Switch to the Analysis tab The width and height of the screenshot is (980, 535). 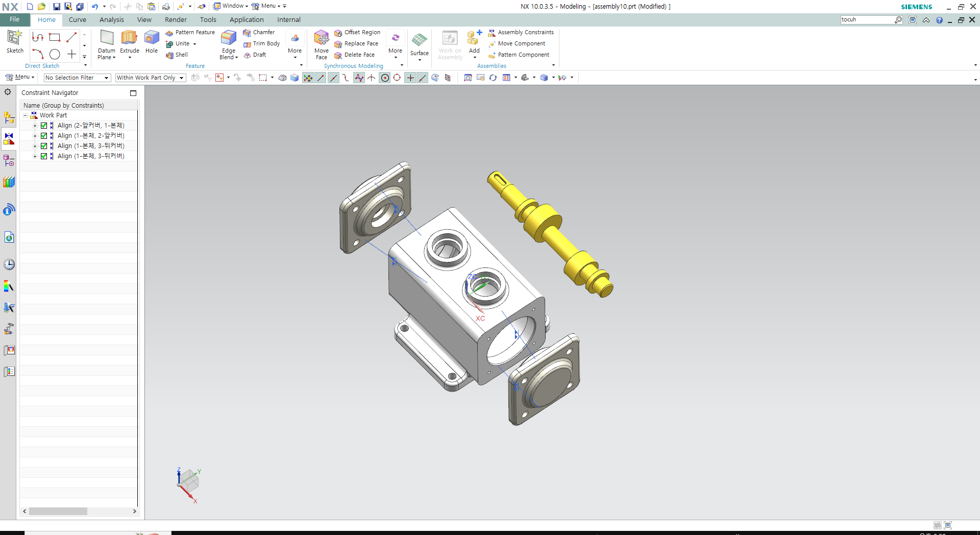pos(112,20)
